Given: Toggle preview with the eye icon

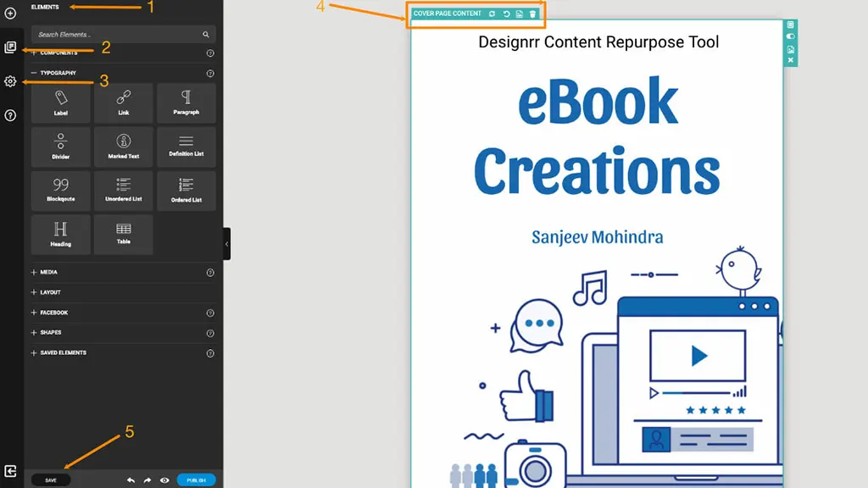Looking at the screenshot, I should click(x=164, y=480).
